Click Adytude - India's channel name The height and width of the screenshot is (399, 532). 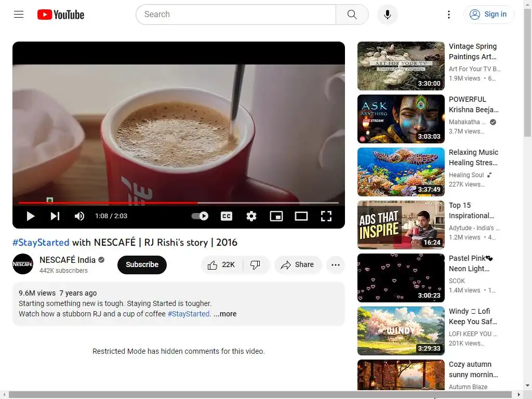click(474, 228)
